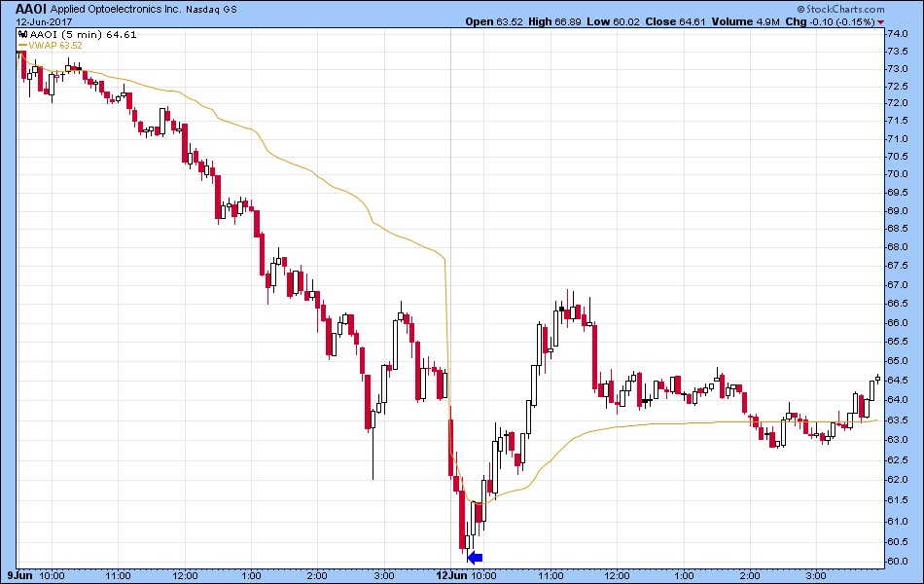Click the 11:00 time label of the 9Jun session
The width and height of the screenshot is (924, 584).
(118, 575)
